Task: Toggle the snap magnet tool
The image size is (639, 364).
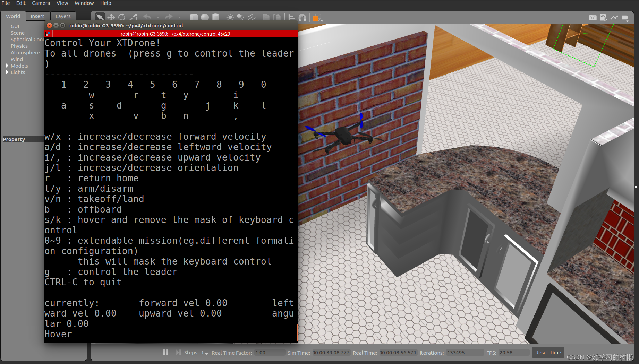Action: [303, 17]
